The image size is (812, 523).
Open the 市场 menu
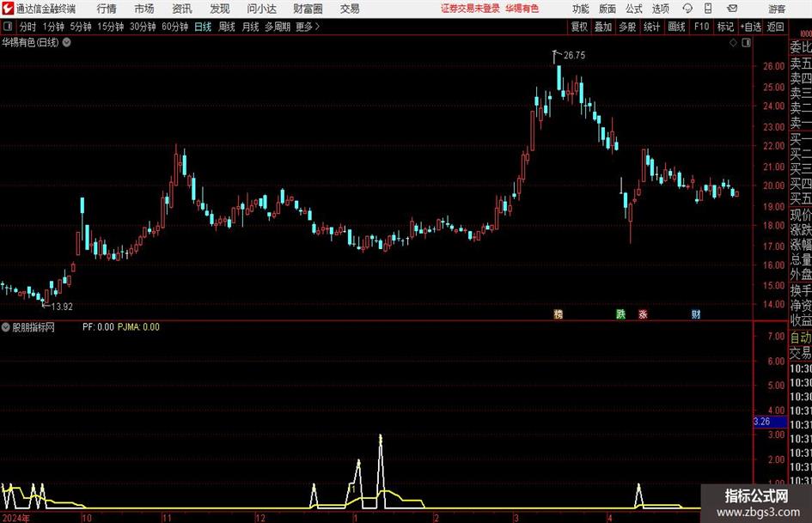[x=144, y=9]
